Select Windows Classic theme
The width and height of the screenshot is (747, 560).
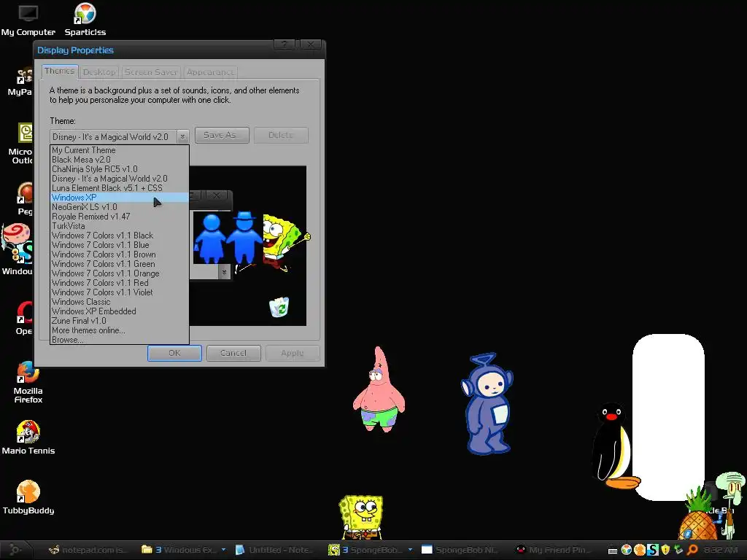click(x=119, y=302)
